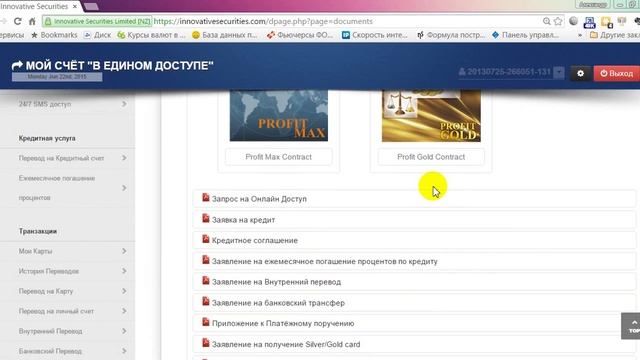Click the Profit Gold thumbnail image

[x=431, y=116]
